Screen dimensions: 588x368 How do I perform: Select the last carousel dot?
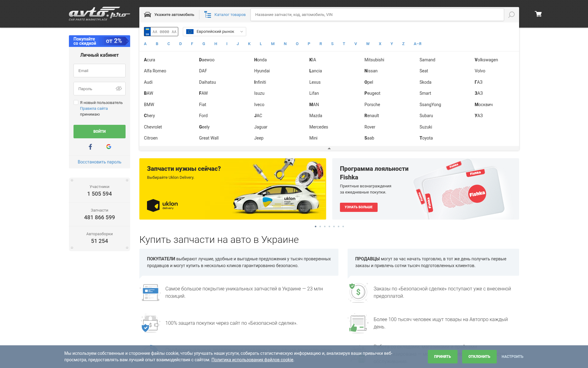click(343, 227)
